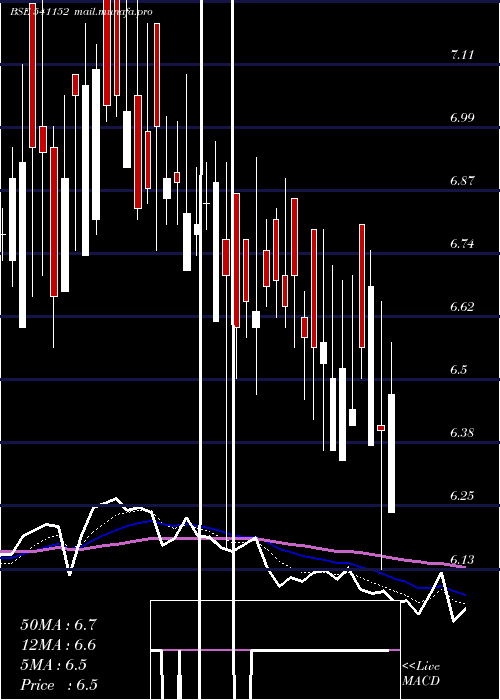Screen dimensions: 500x700
Task: Click the mail.munafa.pro watermark text
Action: coord(112,12)
